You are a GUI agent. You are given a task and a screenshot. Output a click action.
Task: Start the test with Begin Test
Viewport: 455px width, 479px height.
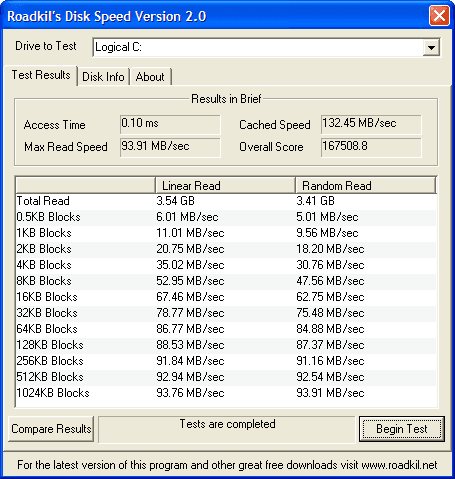[x=402, y=429]
